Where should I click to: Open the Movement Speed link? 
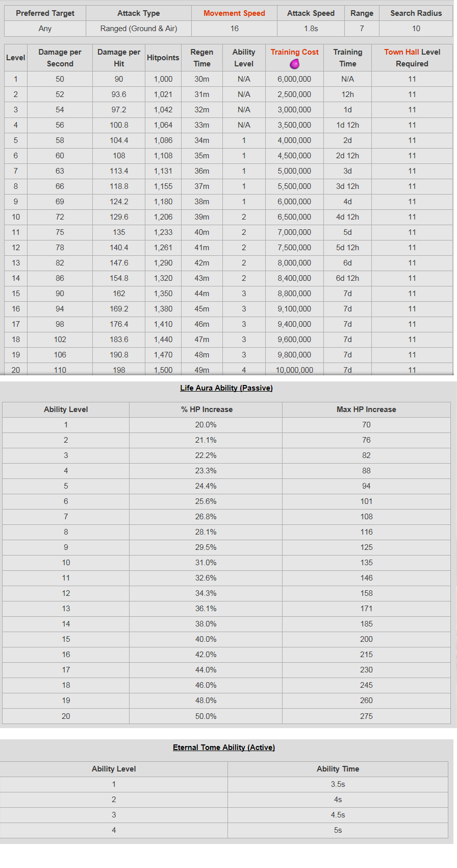(x=234, y=13)
